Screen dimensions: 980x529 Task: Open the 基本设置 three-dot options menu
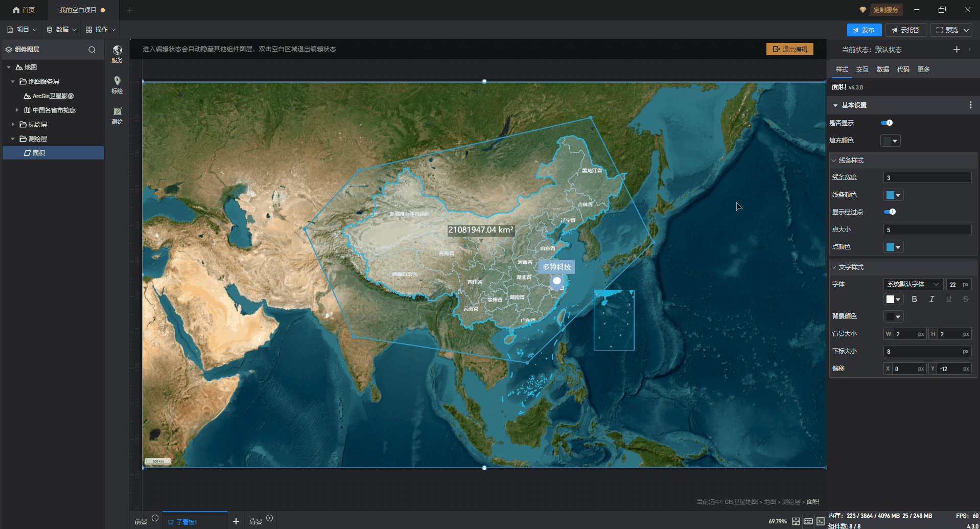tap(970, 105)
